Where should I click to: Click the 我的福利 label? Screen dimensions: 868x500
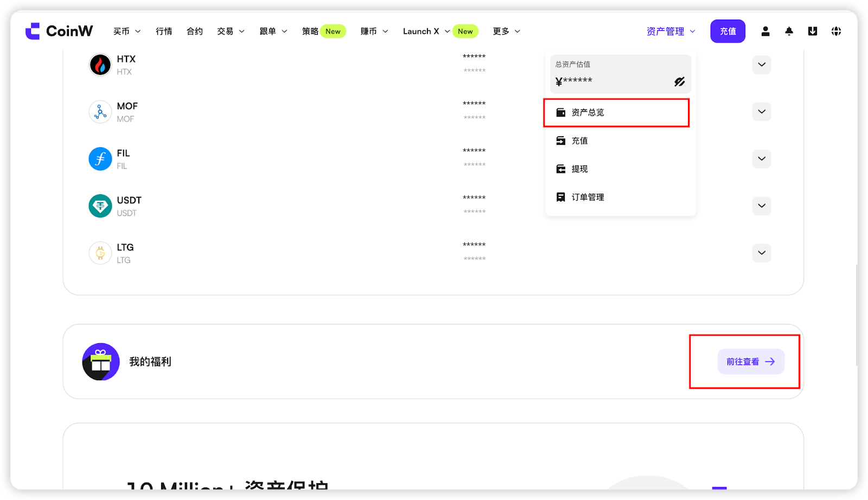tap(150, 362)
